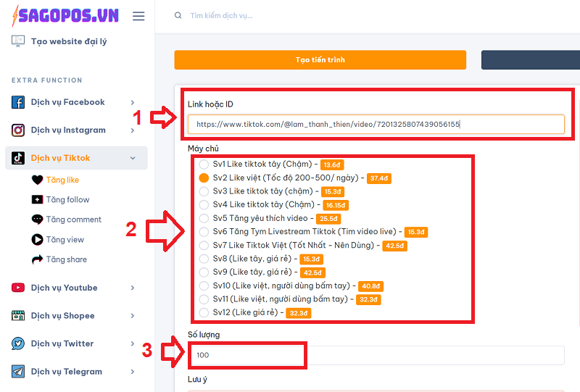Open the Tạo website đại lý link
Viewport: 580px width, 392px height.
pos(68,41)
